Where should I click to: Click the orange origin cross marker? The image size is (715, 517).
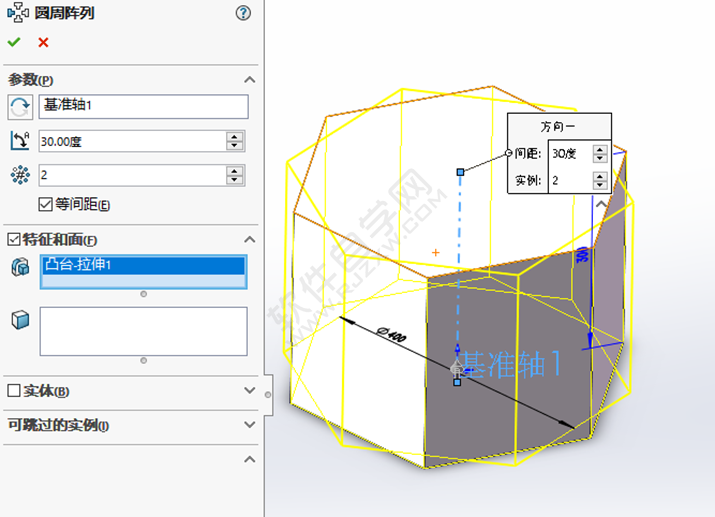pyautogui.click(x=435, y=252)
